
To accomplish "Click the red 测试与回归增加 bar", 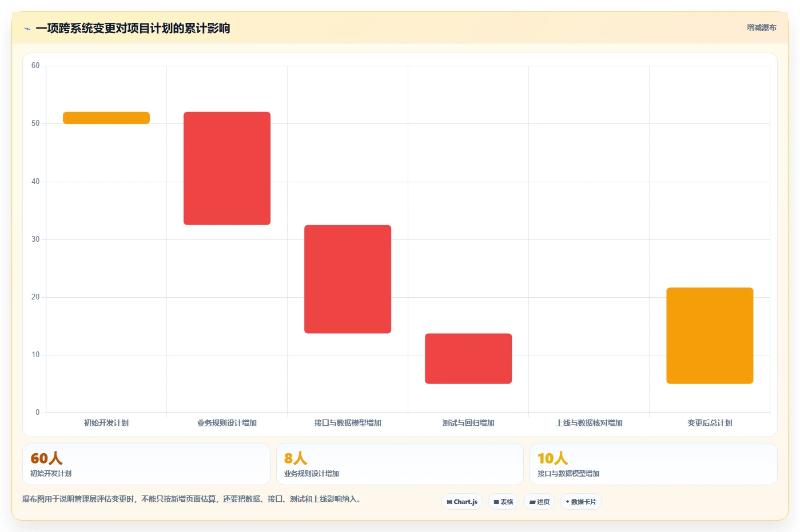I will click(468, 359).
